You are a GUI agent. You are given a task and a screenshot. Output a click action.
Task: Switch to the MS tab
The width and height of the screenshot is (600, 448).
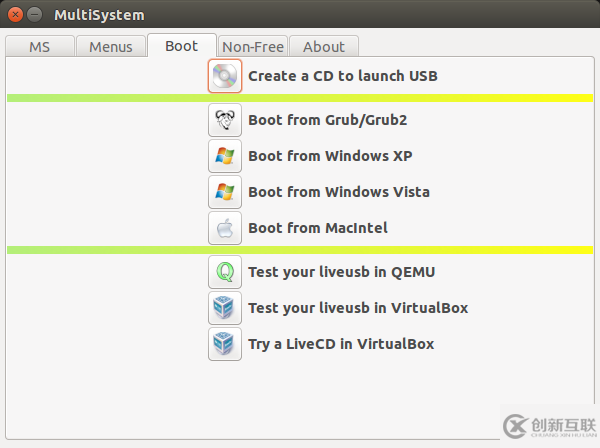point(40,47)
